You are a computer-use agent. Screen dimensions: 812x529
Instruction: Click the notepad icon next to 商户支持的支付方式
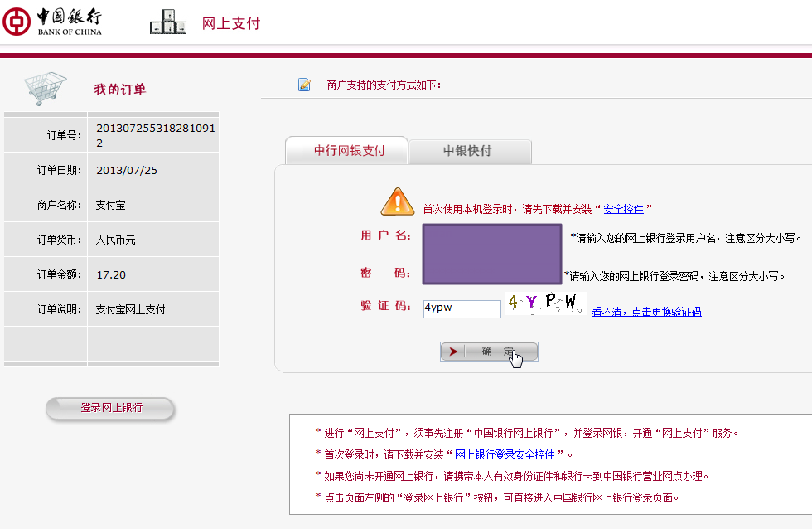(x=305, y=85)
